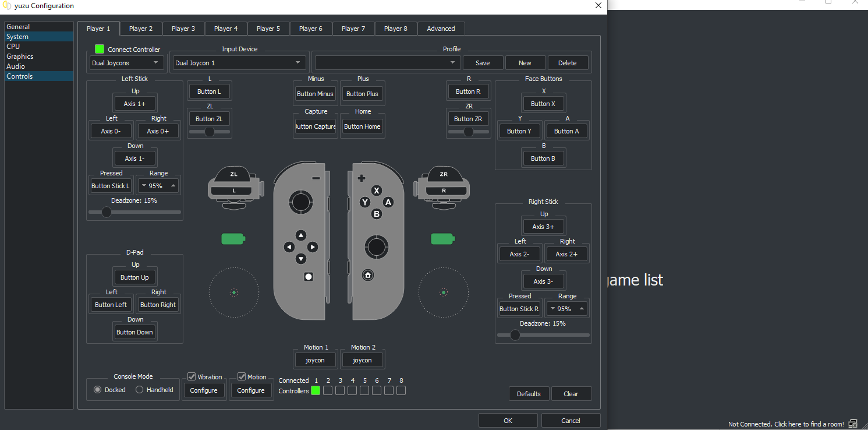This screenshot has height=430, width=868.
Task: Click the Save profile button
Action: coord(483,63)
